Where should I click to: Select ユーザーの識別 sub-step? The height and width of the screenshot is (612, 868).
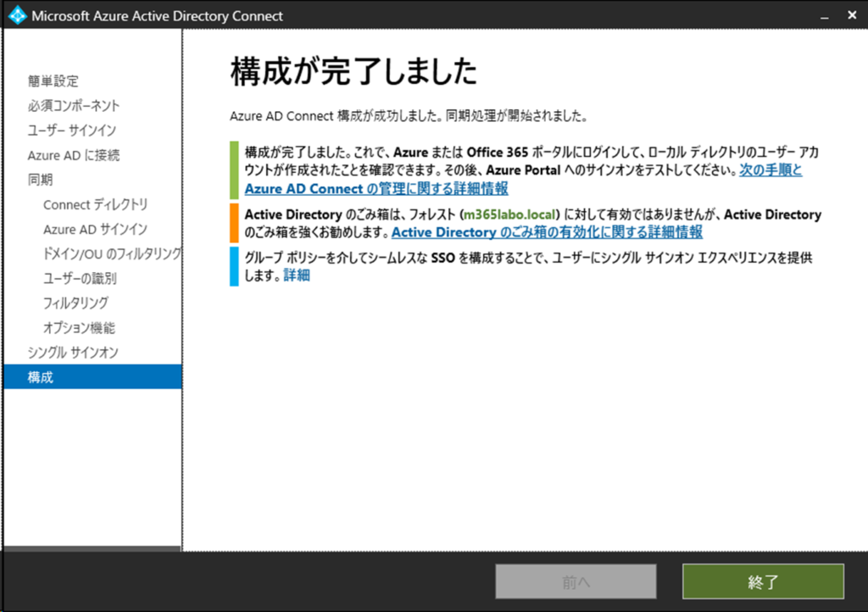click(x=80, y=278)
